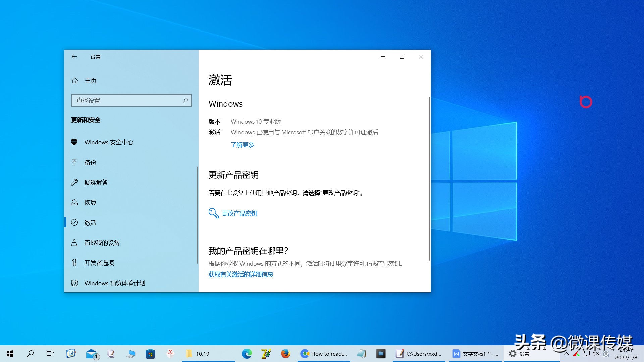Open Microsoft Edge from the taskbar
The image size is (644, 362).
tap(247, 354)
